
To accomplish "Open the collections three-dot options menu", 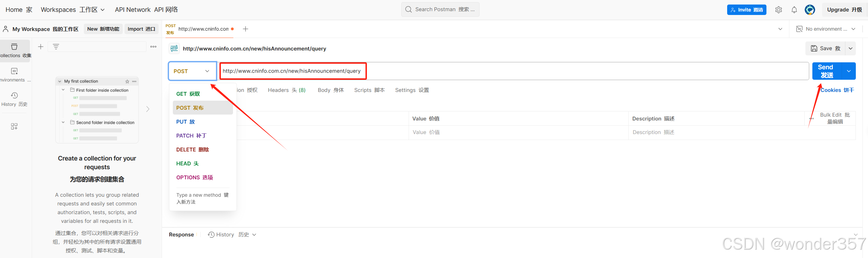I will pyautogui.click(x=153, y=47).
